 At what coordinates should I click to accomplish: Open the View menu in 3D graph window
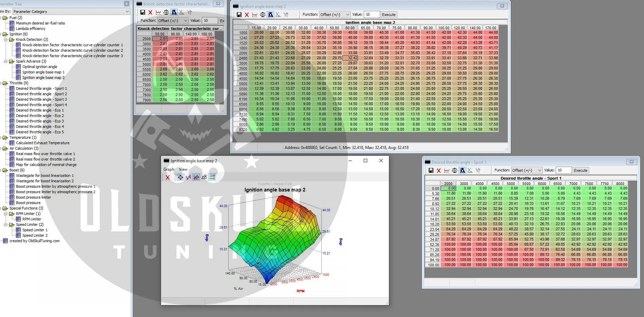183,169
